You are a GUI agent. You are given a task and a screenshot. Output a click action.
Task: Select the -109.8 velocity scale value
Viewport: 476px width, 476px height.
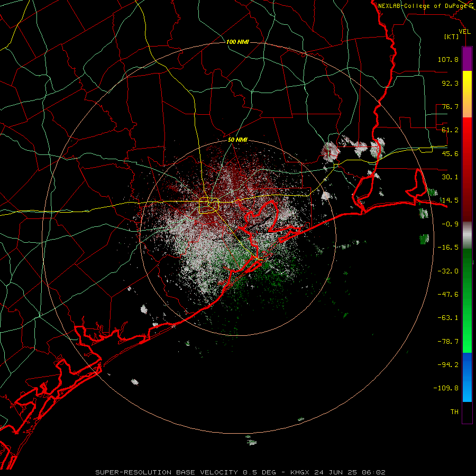click(446, 388)
